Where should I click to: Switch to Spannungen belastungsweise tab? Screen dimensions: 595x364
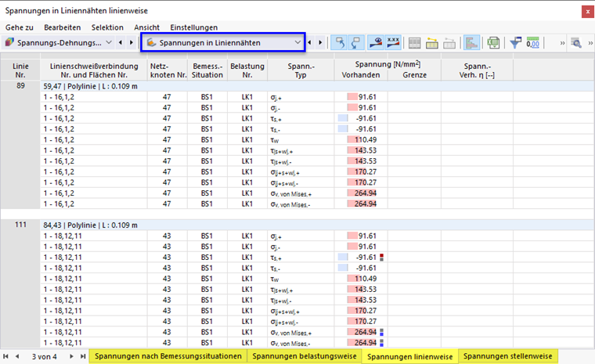[305, 356]
